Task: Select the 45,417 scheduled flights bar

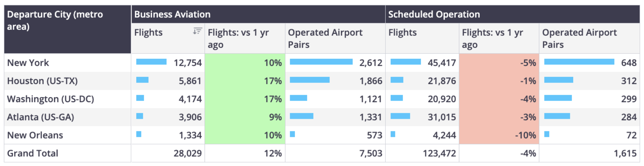Action: pos(406,62)
